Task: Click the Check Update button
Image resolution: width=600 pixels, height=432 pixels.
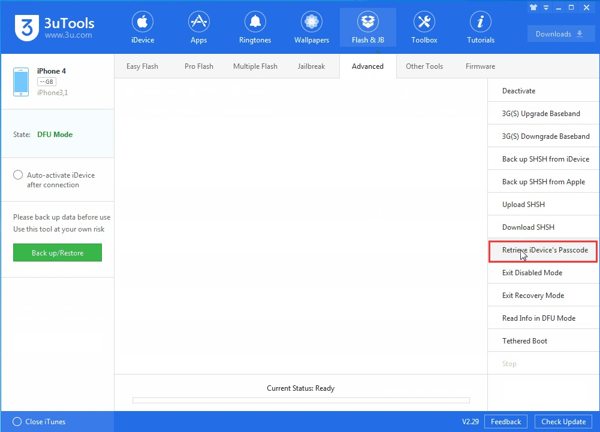Action: [x=563, y=421]
